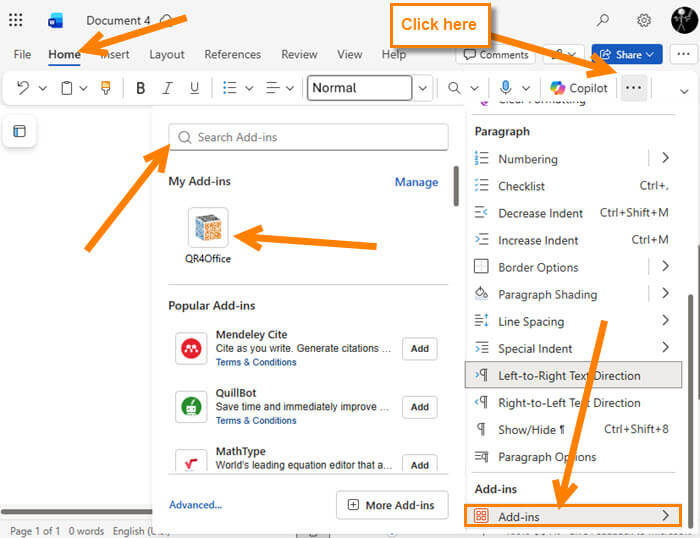This screenshot has width=700, height=538.
Task: Switch to Right-to-Left Text Direction
Action: [x=569, y=403]
